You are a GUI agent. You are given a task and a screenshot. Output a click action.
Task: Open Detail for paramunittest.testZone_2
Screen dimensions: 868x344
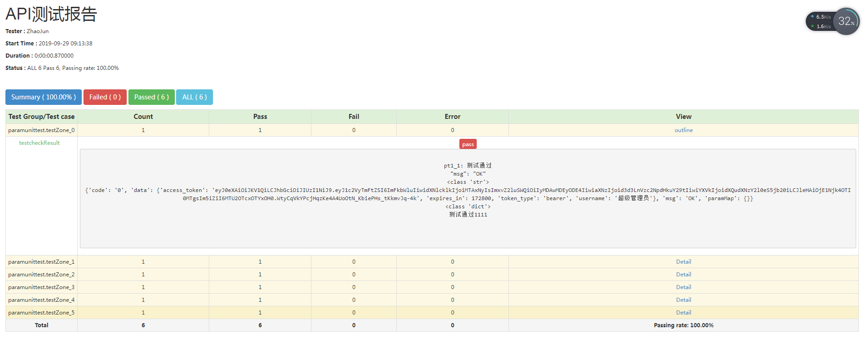pyautogui.click(x=683, y=275)
